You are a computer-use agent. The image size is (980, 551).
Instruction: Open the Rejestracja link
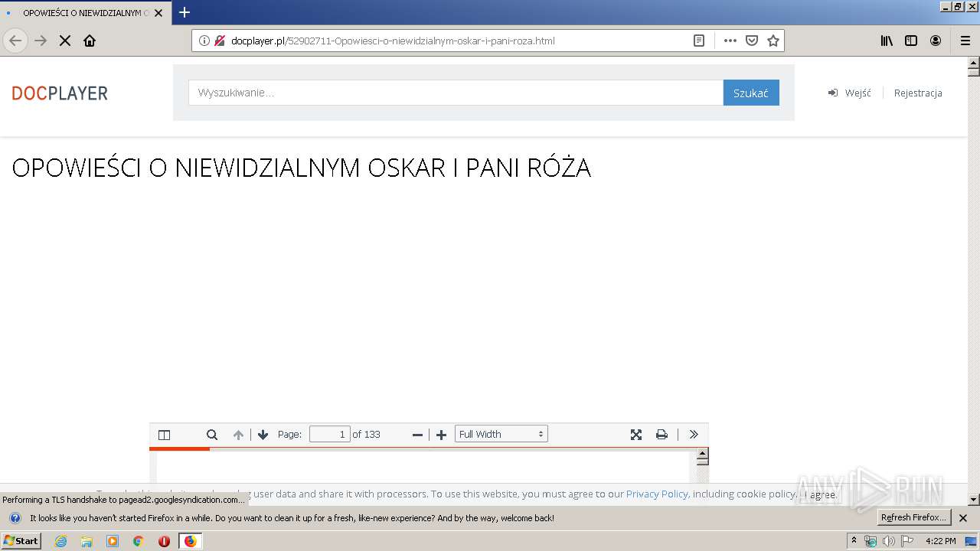pos(918,93)
